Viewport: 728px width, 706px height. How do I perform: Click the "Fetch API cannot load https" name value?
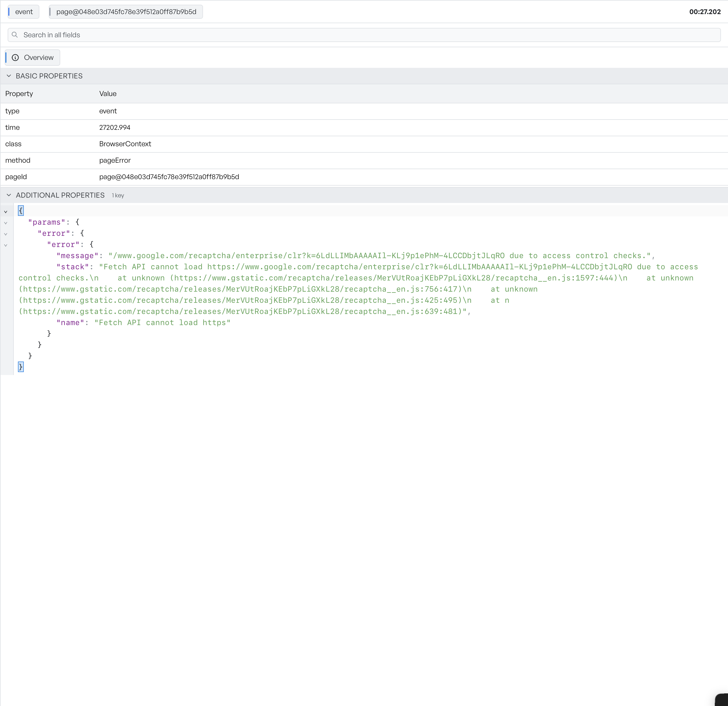(x=162, y=322)
